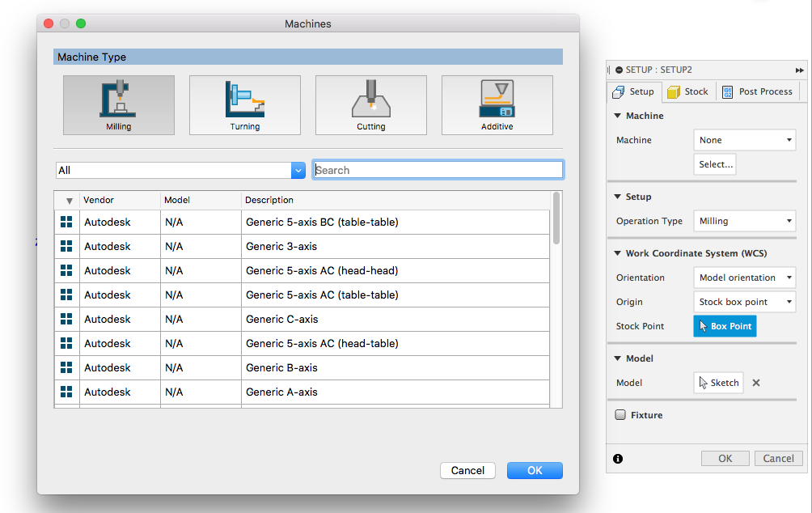This screenshot has width=812, height=513.
Task: Select the Generic 3-axis description
Action: coord(281,246)
